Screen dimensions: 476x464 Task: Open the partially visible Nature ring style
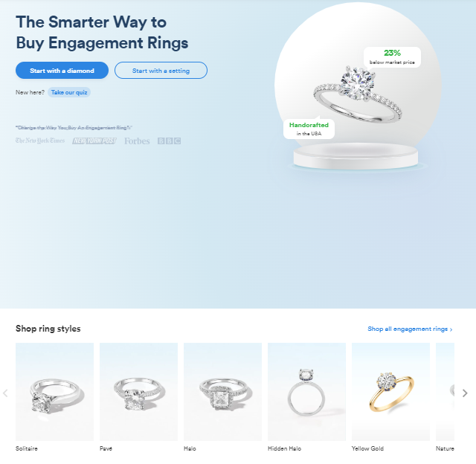(x=445, y=392)
